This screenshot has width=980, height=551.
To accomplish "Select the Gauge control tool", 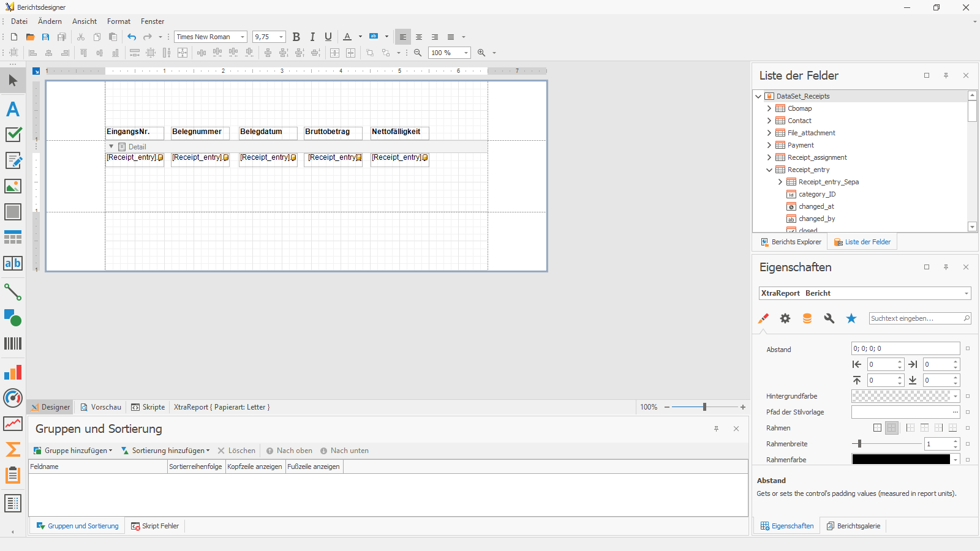I will click(x=13, y=398).
